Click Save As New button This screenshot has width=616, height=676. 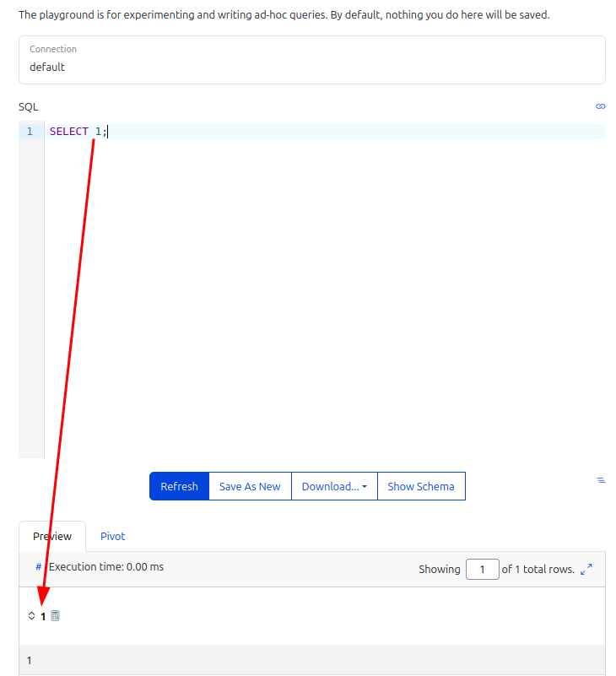click(250, 486)
